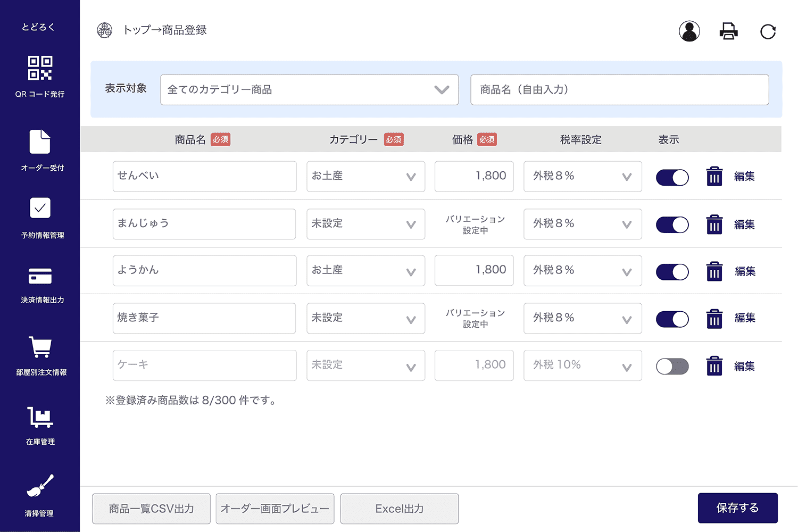Open the category dropdown for まんじゅう

[365, 224]
